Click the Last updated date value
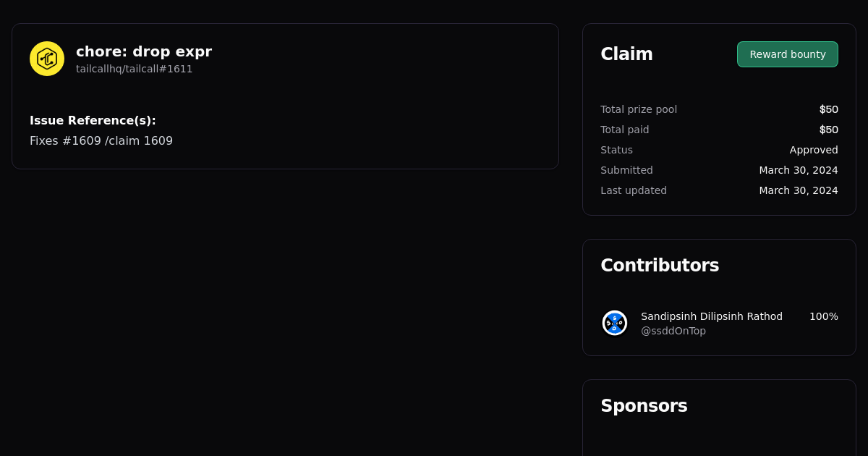 tap(798, 190)
